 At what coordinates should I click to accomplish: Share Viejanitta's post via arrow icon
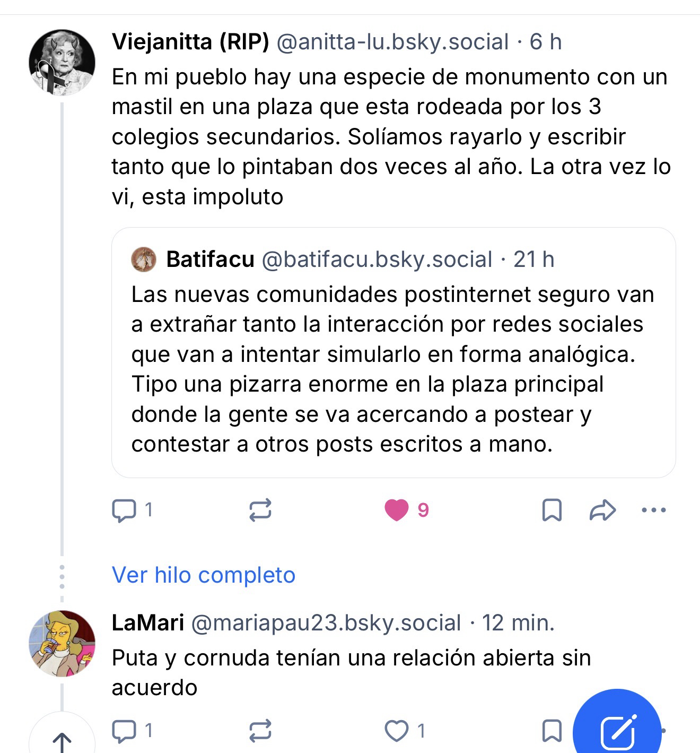[602, 510]
